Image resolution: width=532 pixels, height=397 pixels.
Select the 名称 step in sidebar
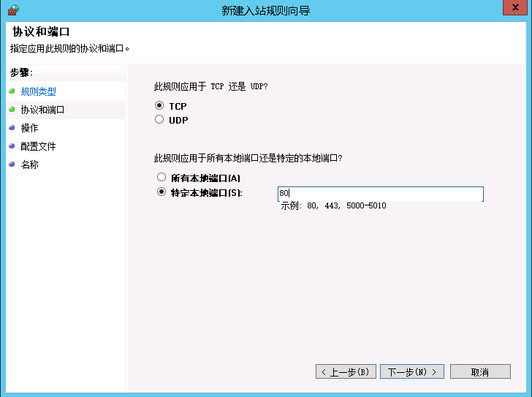pyautogui.click(x=29, y=165)
